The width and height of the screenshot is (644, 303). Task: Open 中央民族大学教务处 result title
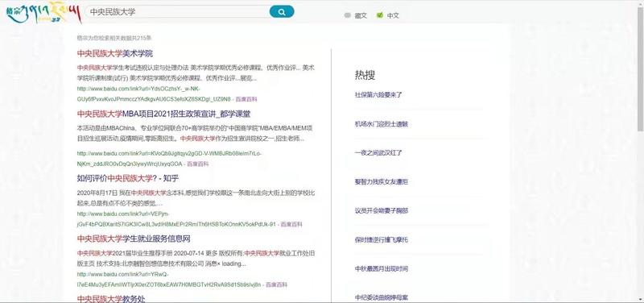coord(111,299)
